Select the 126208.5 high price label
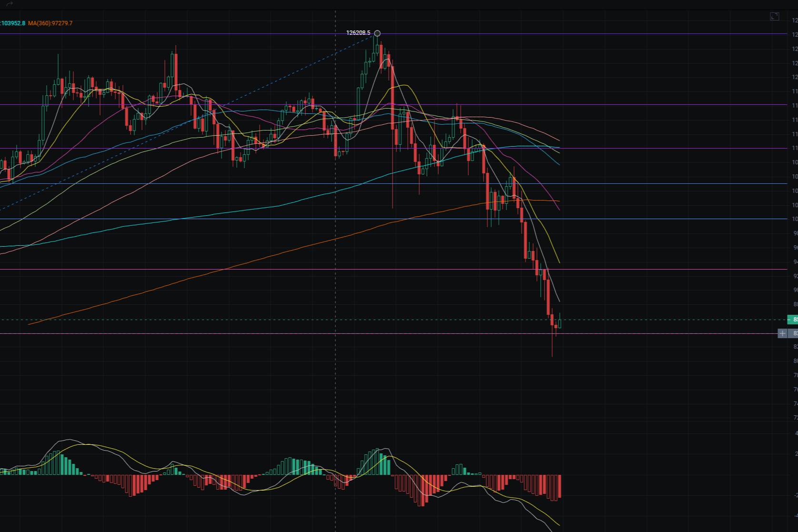The image size is (798, 532). click(358, 33)
